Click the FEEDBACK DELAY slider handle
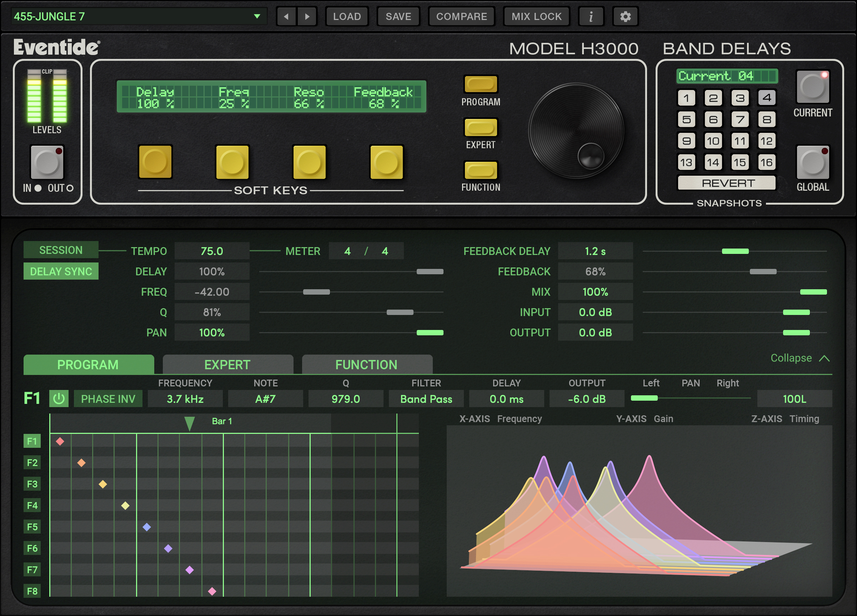The image size is (857, 616). click(735, 251)
